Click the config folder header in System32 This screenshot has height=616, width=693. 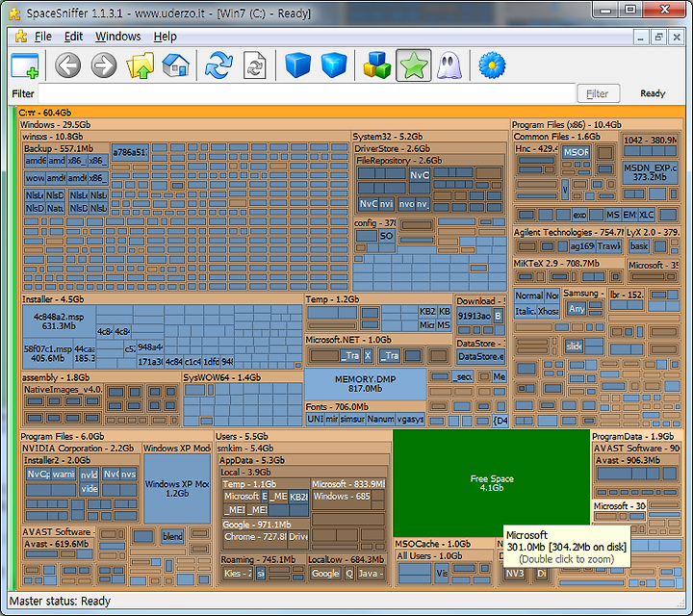pos(374,222)
